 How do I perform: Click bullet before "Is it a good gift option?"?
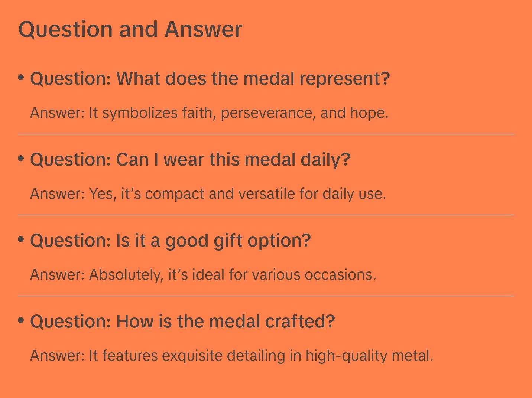coord(21,239)
